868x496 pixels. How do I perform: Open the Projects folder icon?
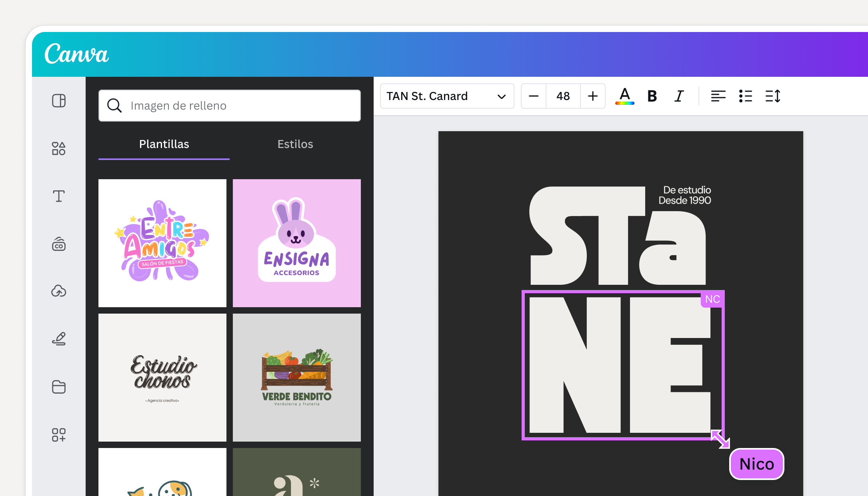pos(59,387)
